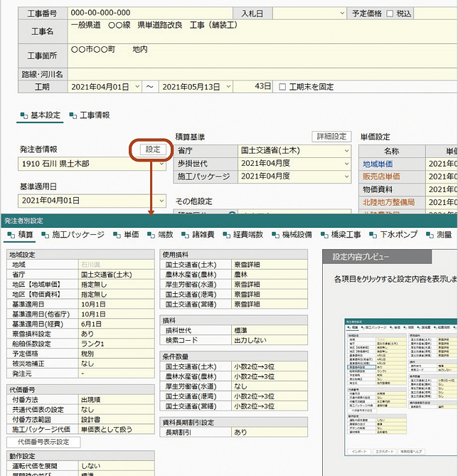
Task: Click the 詳細設定 button for 積算基準
Action: tap(331, 137)
